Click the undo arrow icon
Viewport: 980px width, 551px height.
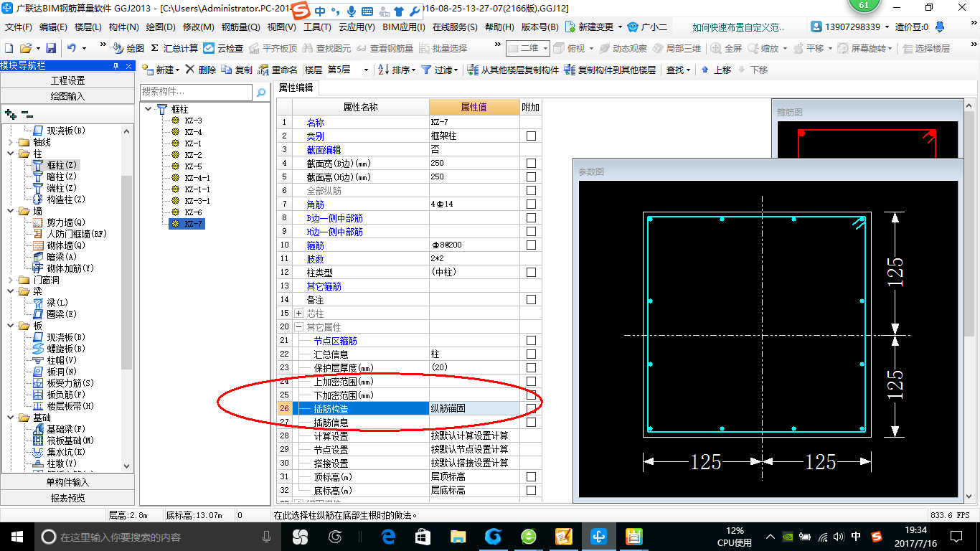point(72,48)
